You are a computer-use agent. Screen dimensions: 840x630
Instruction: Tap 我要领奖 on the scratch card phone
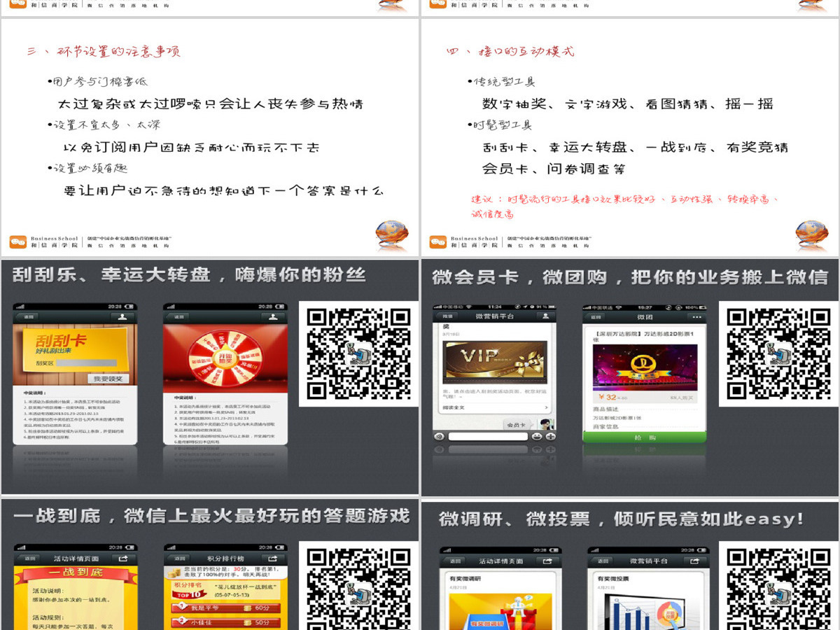108,379
